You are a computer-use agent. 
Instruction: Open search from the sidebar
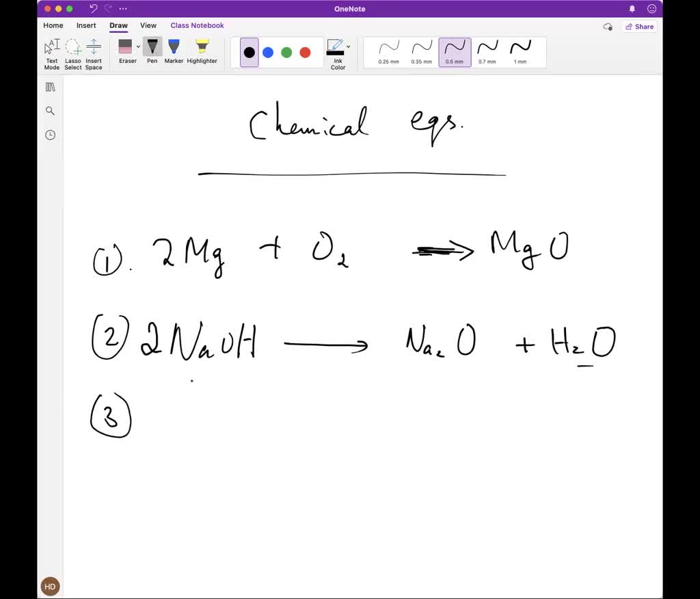[50, 110]
